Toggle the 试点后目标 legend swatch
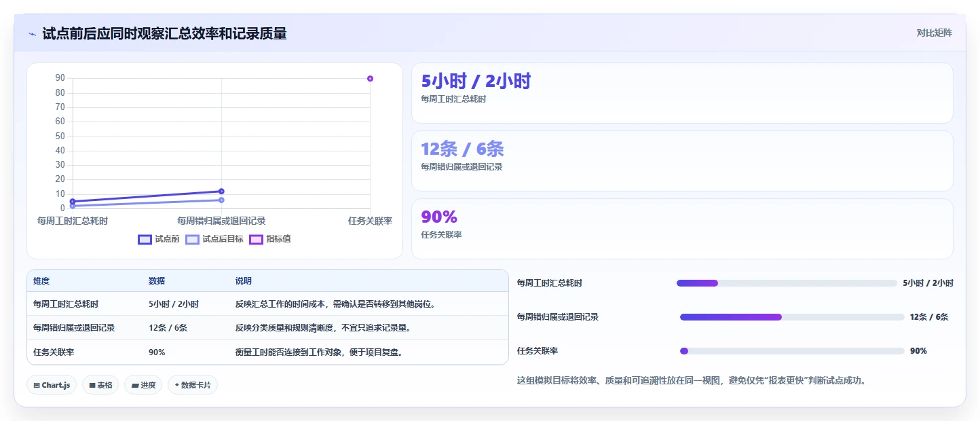980x421 pixels. pyautogui.click(x=193, y=239)
